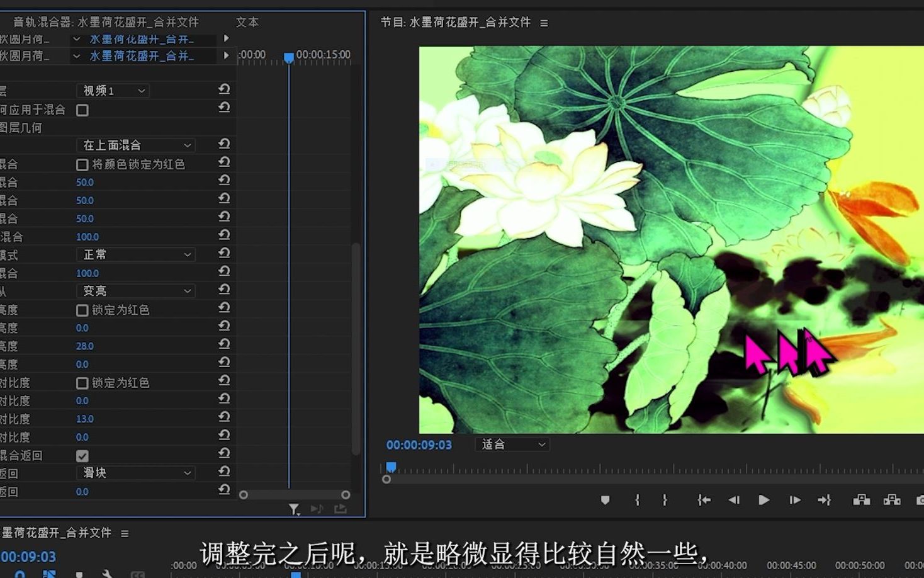924x578 pixels.
Task: Enable 将颜色锁定为红色 checkbox
Action: pos(82,165)
